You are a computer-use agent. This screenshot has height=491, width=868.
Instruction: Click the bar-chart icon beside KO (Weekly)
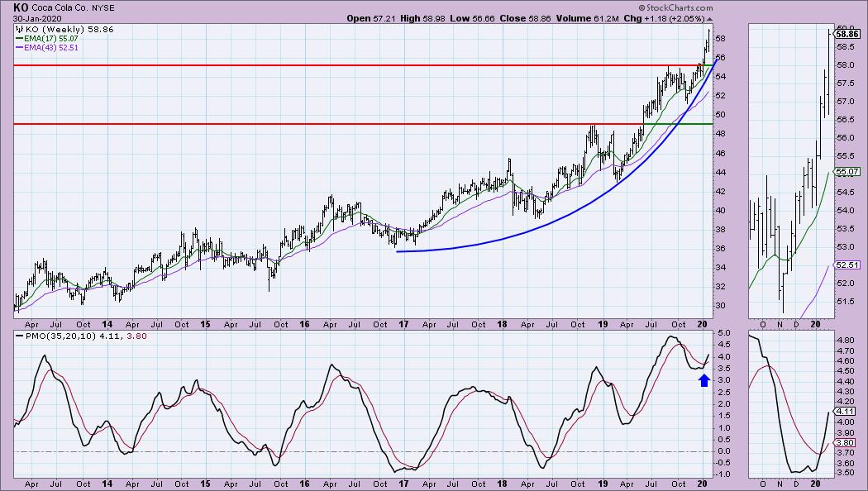(x=20, y=29)
